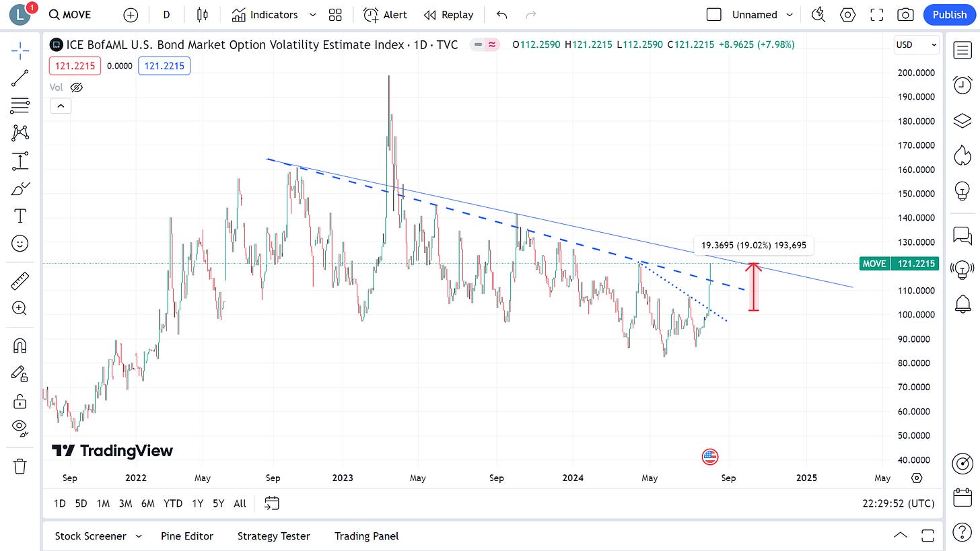Create an Alert
This screenshot has width=980, height=551.
tap(386, 14)
